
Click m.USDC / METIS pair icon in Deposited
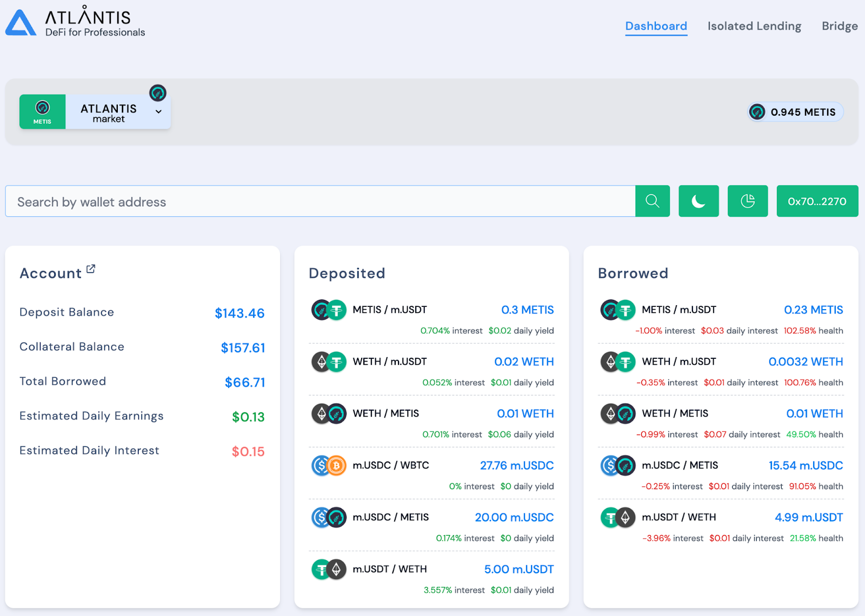[329, 518]
